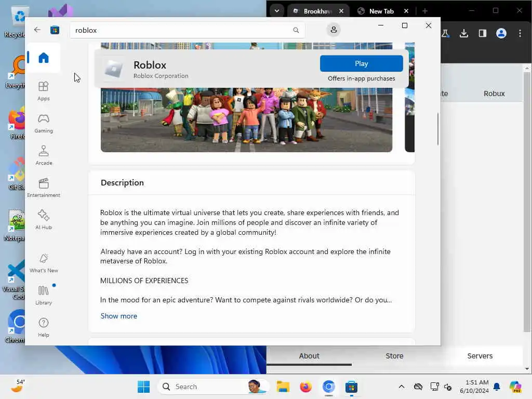Open the browser three-dot menu
The width and height of the screenshot is (532, 399).
(x=520, y=33)
